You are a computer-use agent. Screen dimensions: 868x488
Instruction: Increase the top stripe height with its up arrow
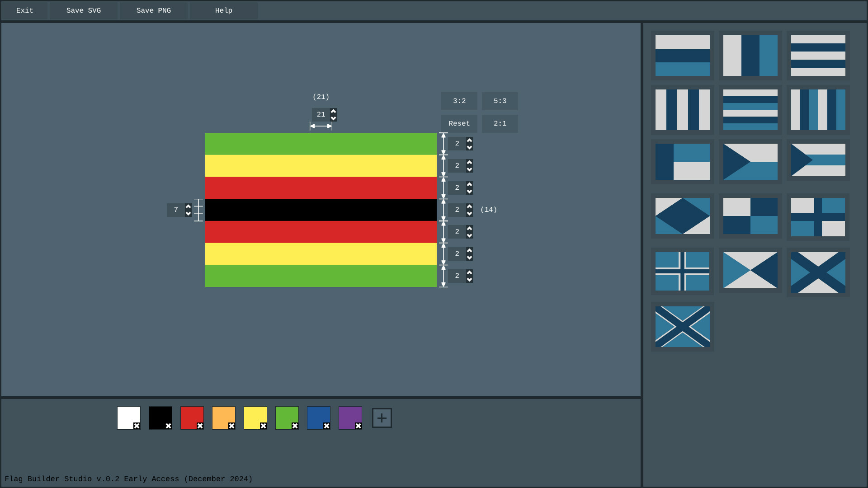click(469, 141)
